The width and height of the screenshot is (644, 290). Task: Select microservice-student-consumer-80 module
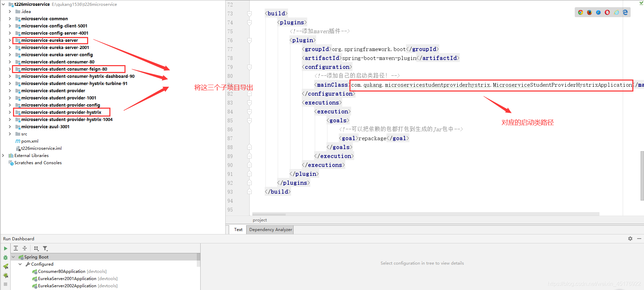(x=58, y=62)
